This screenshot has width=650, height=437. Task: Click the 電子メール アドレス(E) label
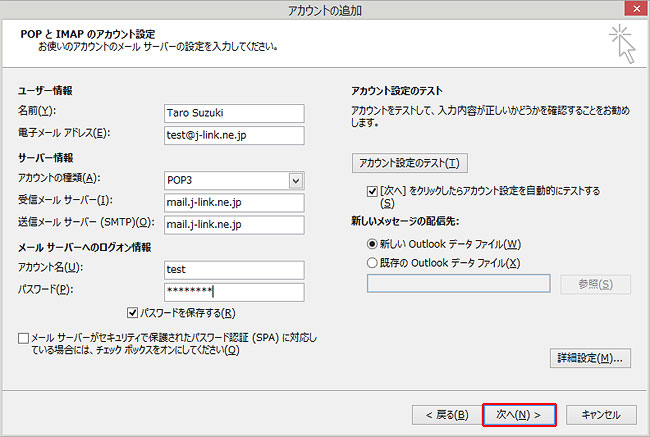tap(64, 133)
